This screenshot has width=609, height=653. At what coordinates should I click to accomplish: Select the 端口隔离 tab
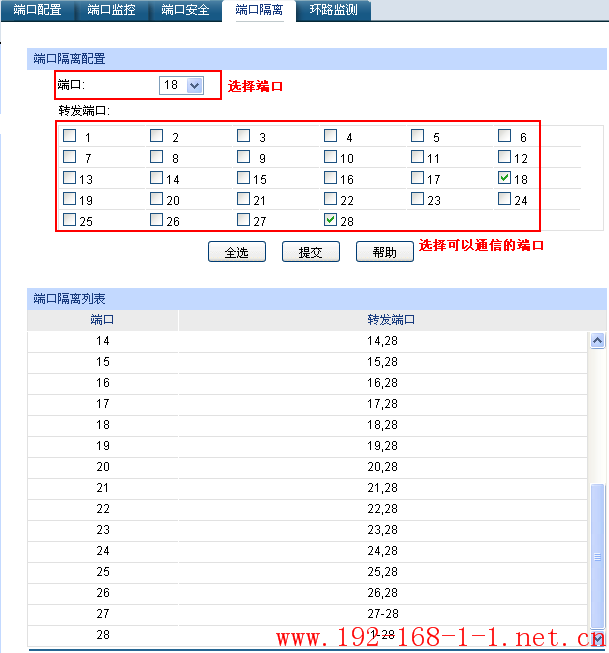pyautogui.click(x=259, y=10)
